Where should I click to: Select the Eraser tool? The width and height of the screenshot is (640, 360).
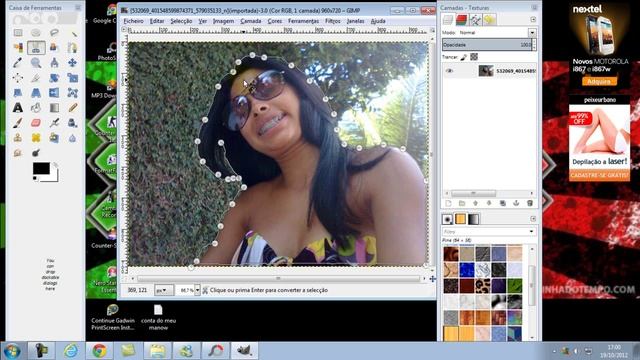(x=36, y=122)
